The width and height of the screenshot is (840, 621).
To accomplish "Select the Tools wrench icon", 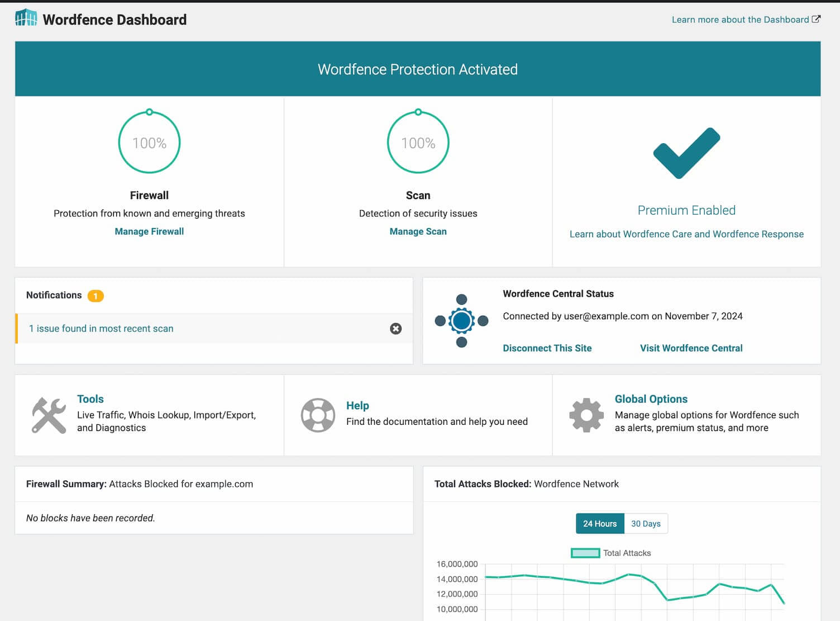I will 47,414.
